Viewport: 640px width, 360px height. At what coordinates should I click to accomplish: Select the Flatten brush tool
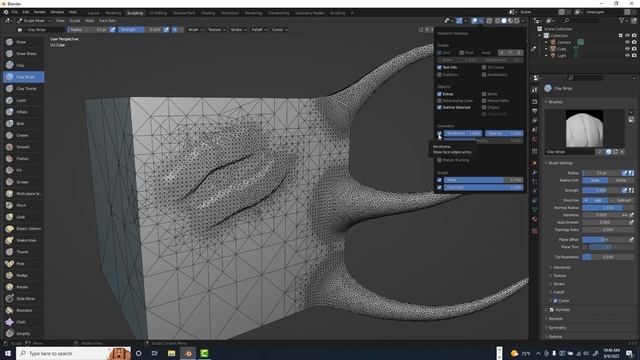tap(23, 158)
